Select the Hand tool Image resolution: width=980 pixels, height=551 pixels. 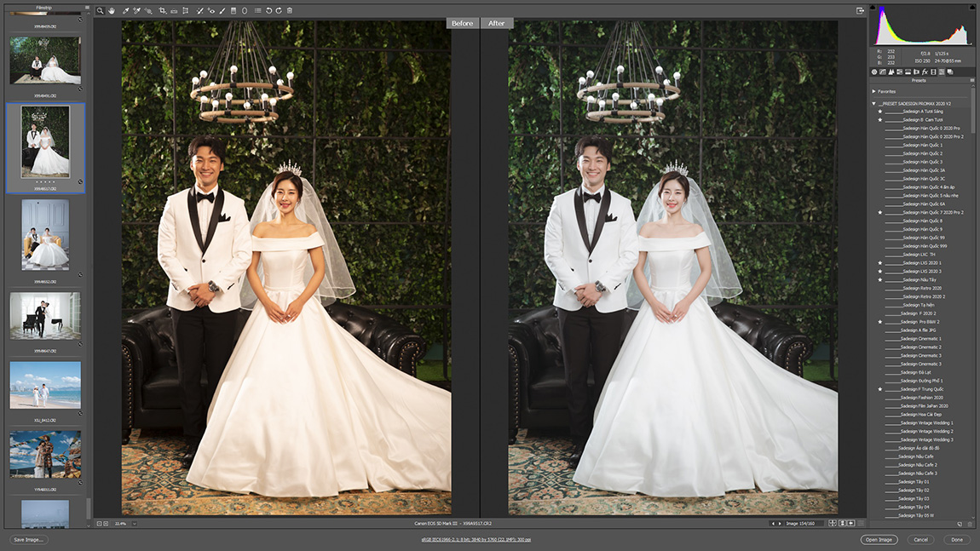(x=112, y=10)
